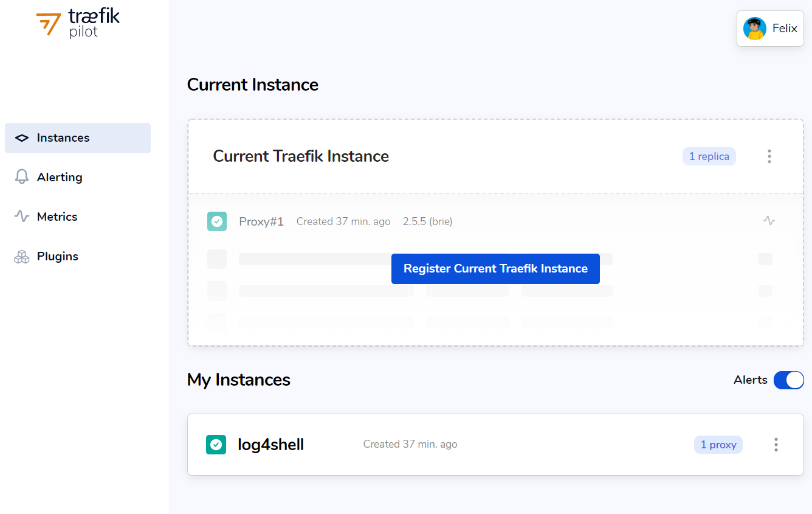
Task: Click the Instances eye-shaped icon
Action: (x=22, y=138)
